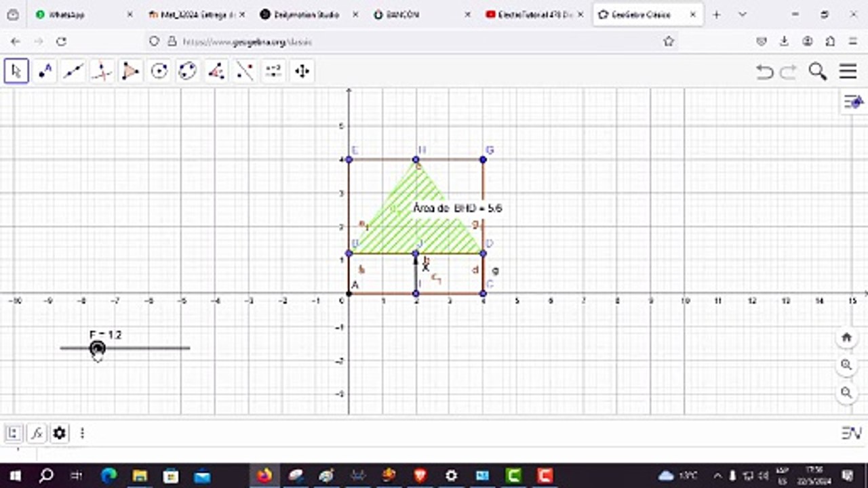The width and height of the screenshot is (868, 488).
Task: Open Firefox from the taskbar
Action: [264, 475]
